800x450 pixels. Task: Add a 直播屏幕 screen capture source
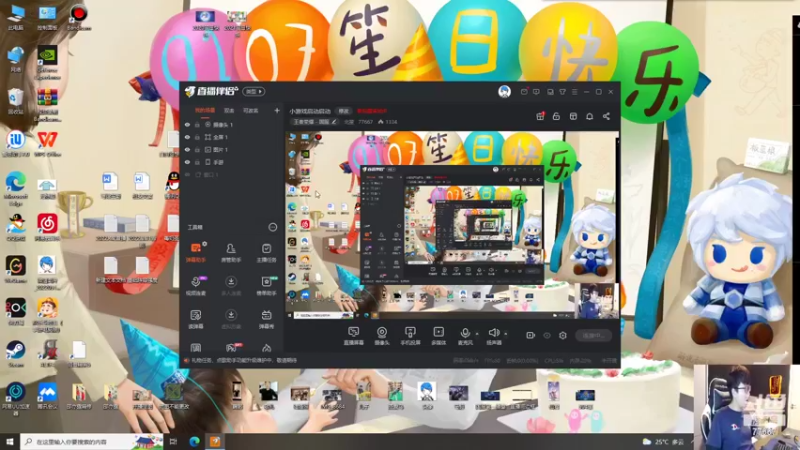[x=353, y=336]
